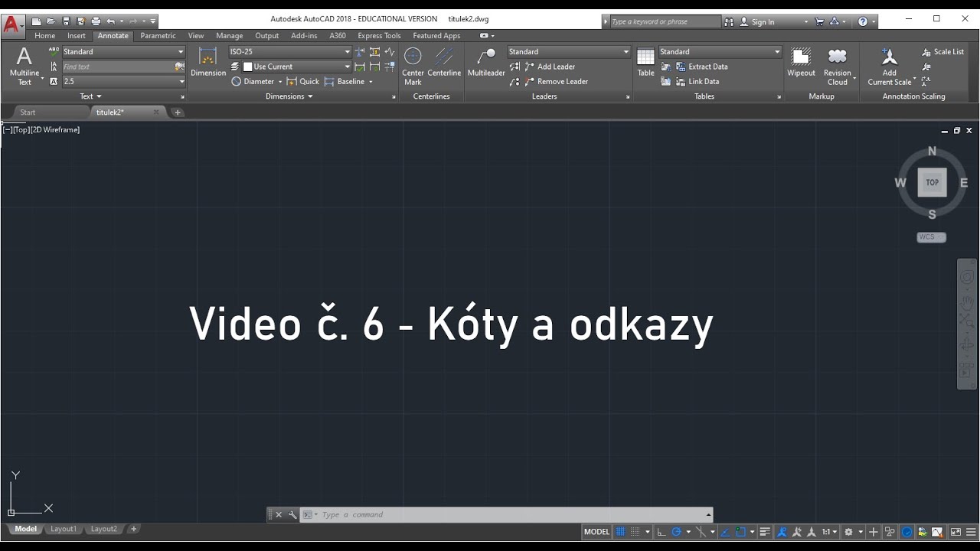Screen dimensions: 980x551
Task: Select the Wipeout tool
Action: tap(801, 61)
